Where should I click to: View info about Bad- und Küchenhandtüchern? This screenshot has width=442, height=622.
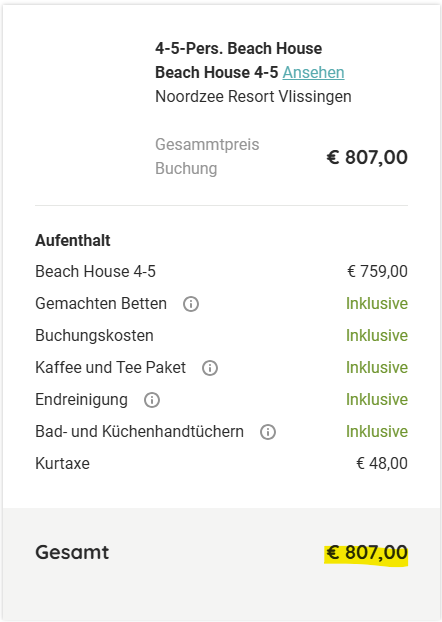coord(268,432)
